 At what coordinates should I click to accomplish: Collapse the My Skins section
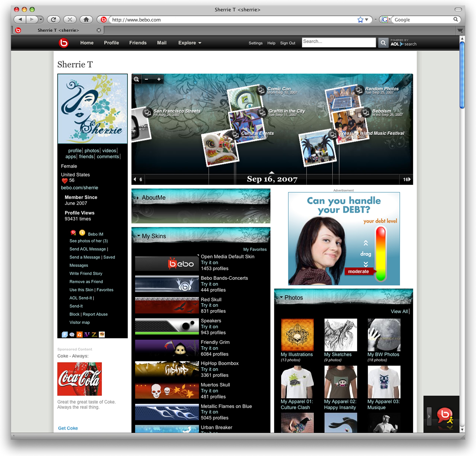tap(139, 236)
